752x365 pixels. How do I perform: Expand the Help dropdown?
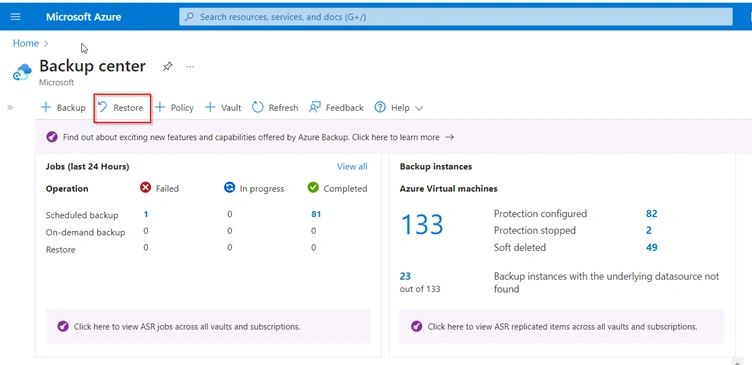tap(399, 107)
